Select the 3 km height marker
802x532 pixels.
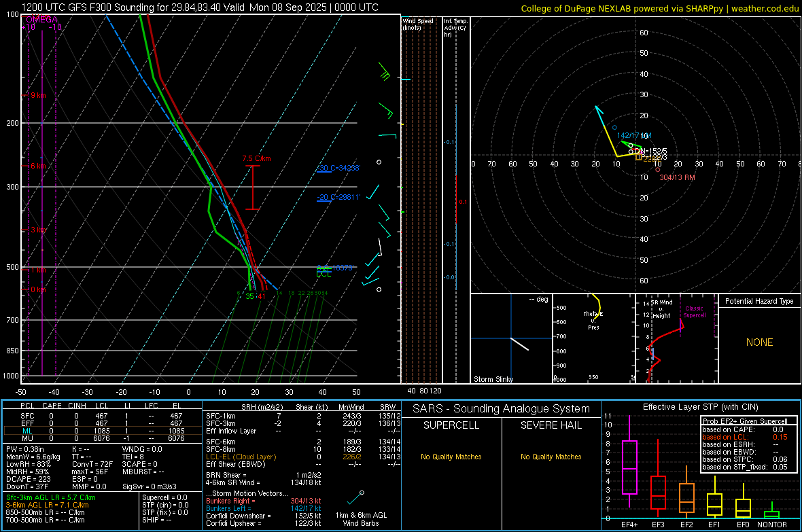coord(38,230)
